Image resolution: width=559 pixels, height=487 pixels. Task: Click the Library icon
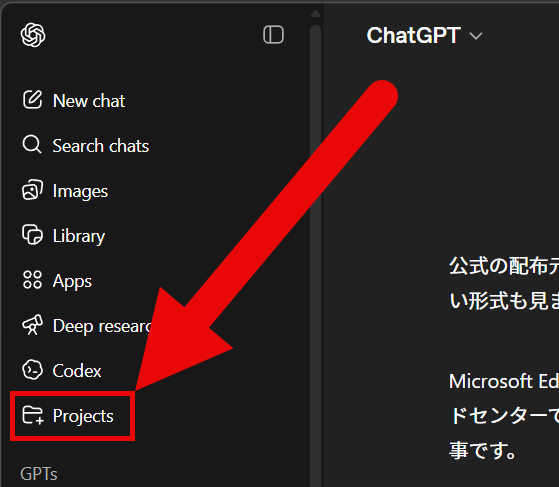(x=32, y=235)
